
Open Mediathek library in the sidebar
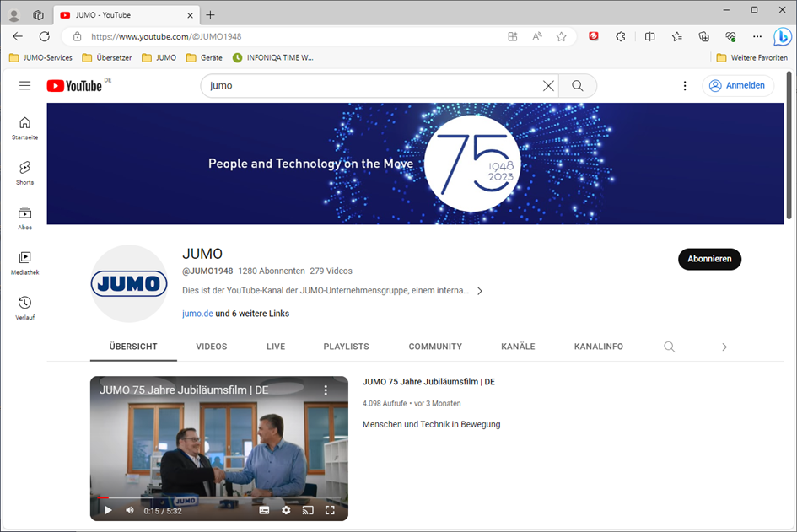(24, 261)
